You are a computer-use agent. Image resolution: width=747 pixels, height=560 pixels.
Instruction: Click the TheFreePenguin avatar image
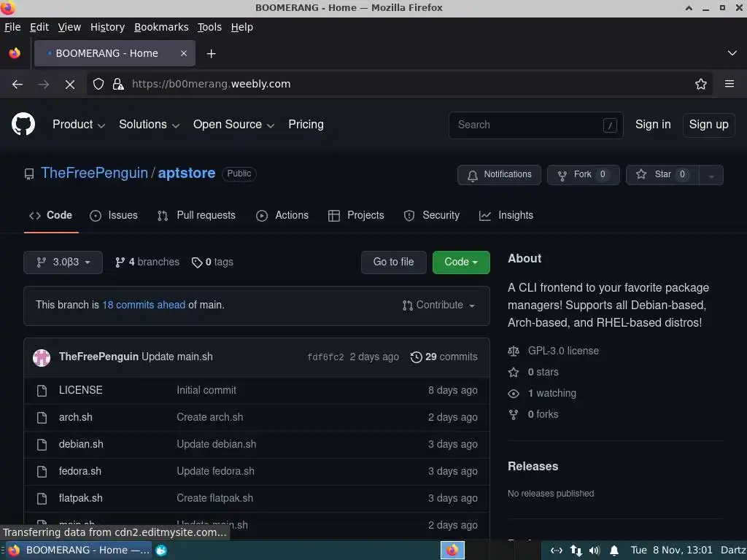[x=42, y=357]
